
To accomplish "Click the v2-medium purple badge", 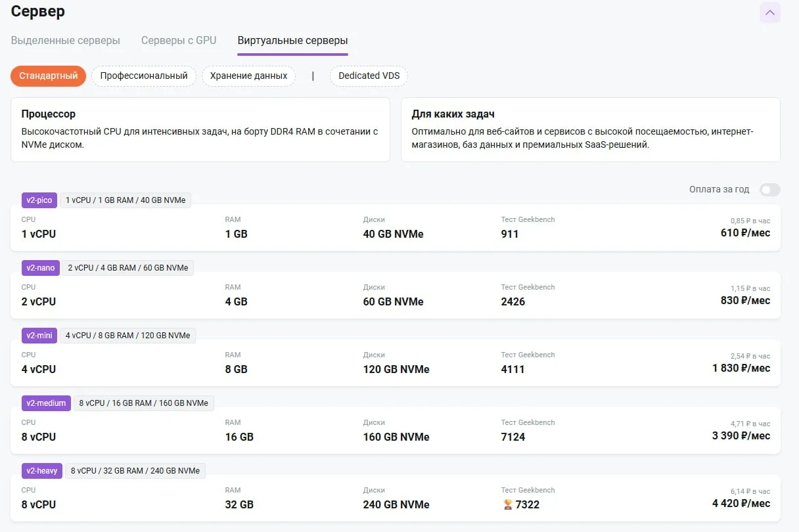I will point(46,403).
